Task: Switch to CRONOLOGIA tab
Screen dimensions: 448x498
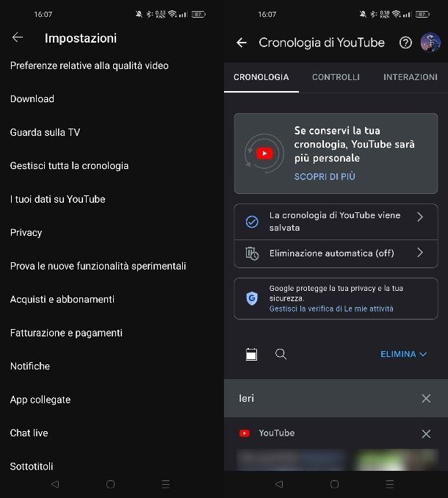Action: (261, 77)
